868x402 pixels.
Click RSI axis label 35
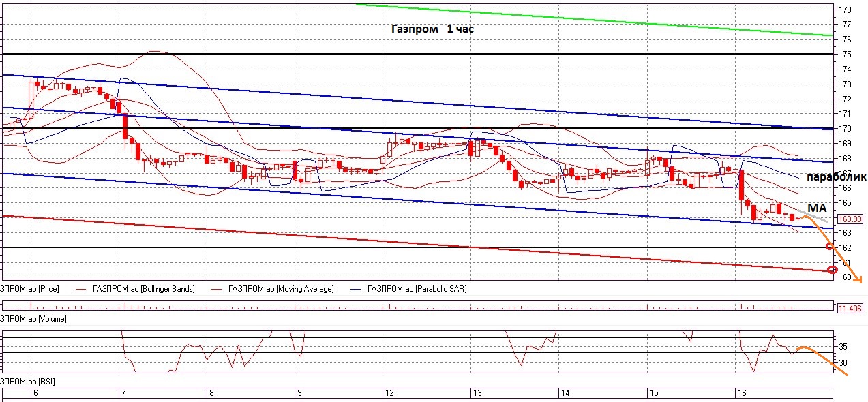842,347
